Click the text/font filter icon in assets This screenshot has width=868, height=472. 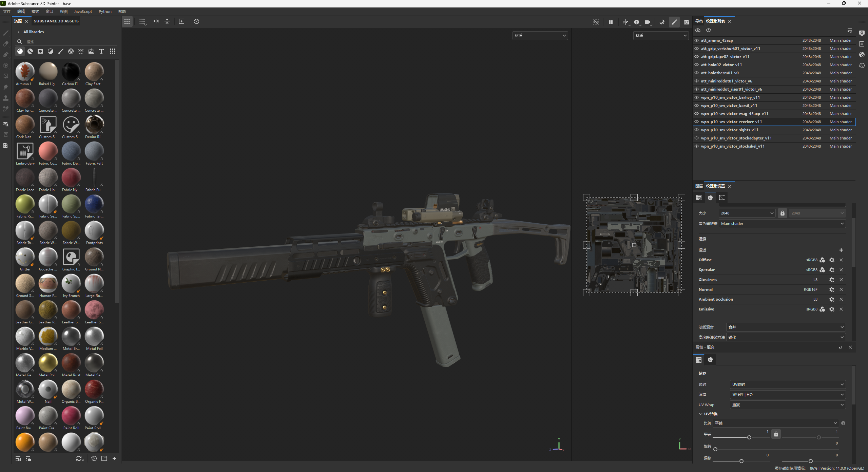[101, 51]
